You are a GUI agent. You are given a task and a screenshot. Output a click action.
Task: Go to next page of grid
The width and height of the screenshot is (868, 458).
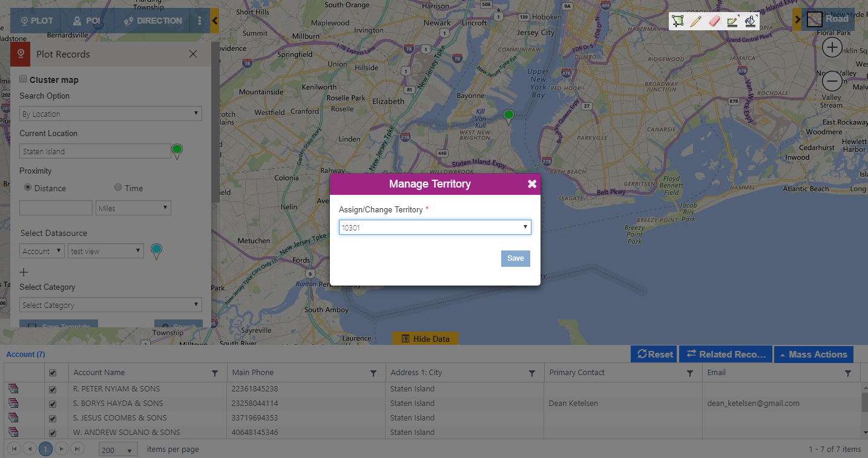62,449
